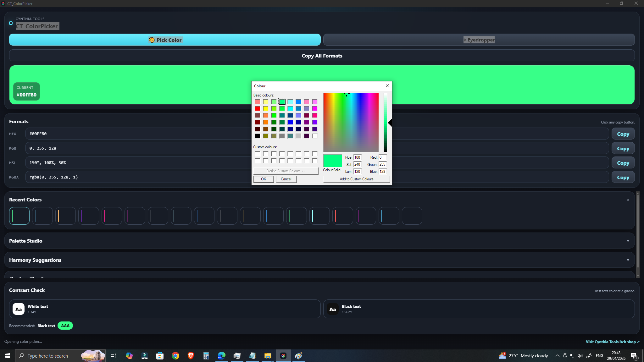Launch Google Chrome from taskbar
The height and width of the screenshot is (362, 644).
(x=175, y=356)
